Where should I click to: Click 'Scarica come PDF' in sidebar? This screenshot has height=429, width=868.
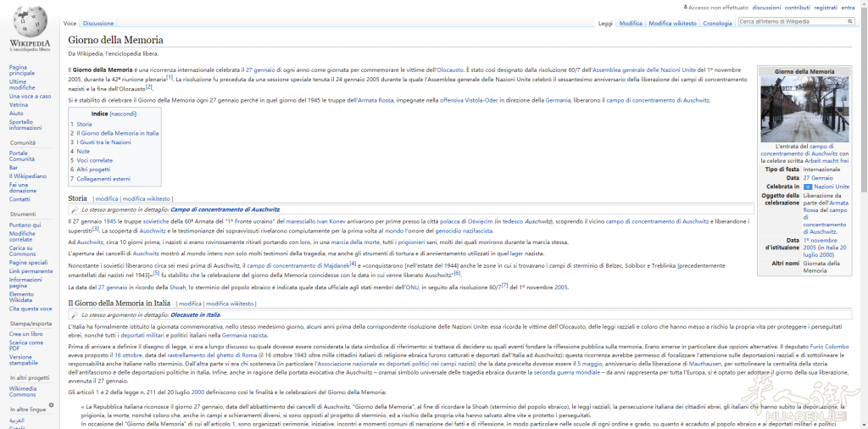[x=28, y=344]
